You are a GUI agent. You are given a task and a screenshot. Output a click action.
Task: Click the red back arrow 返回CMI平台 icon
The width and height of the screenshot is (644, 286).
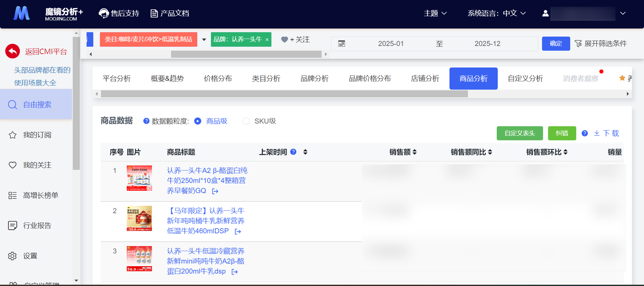[x=13, y=51]
